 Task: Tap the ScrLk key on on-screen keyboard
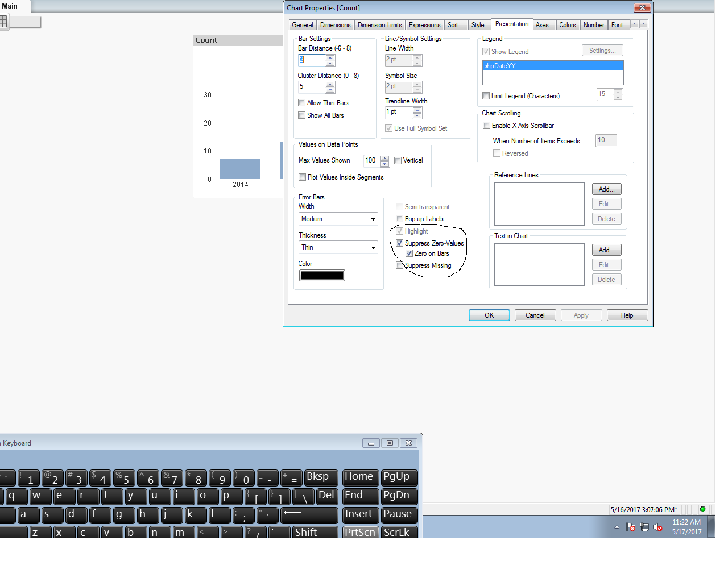pyautogui.click(x=399, y=532)
